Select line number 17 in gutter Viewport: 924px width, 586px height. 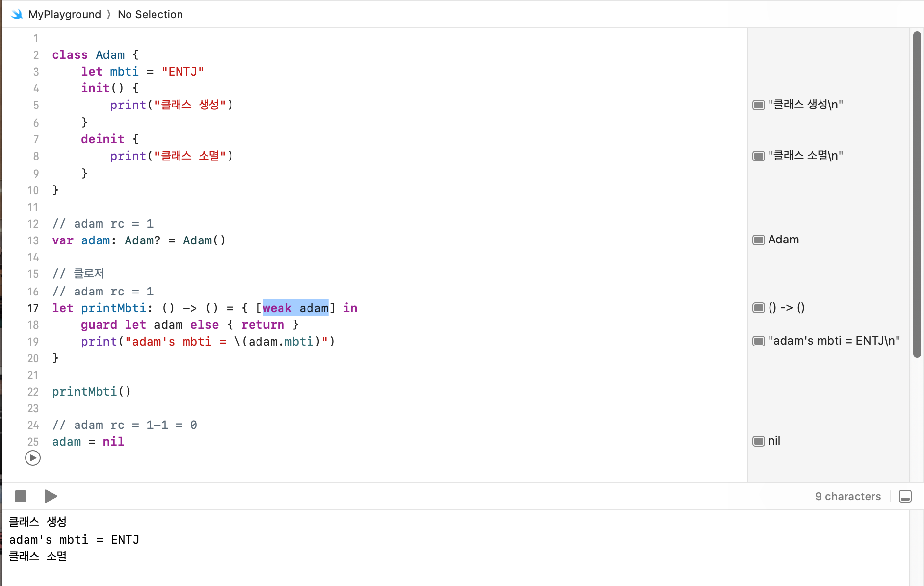33,308
